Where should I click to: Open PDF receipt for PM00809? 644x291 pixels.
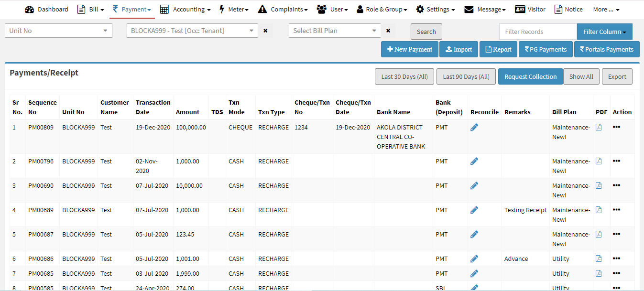pyautogui.click(x=599, y=127)
